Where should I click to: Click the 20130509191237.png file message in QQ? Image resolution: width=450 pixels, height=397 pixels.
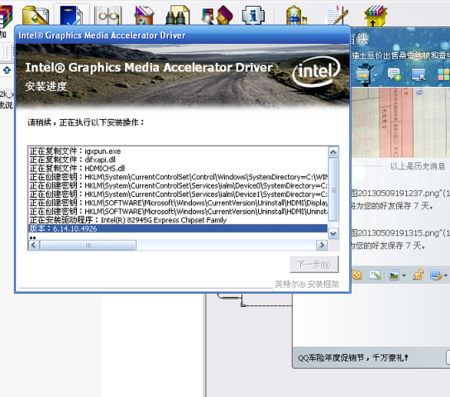(x=400, y=193)
